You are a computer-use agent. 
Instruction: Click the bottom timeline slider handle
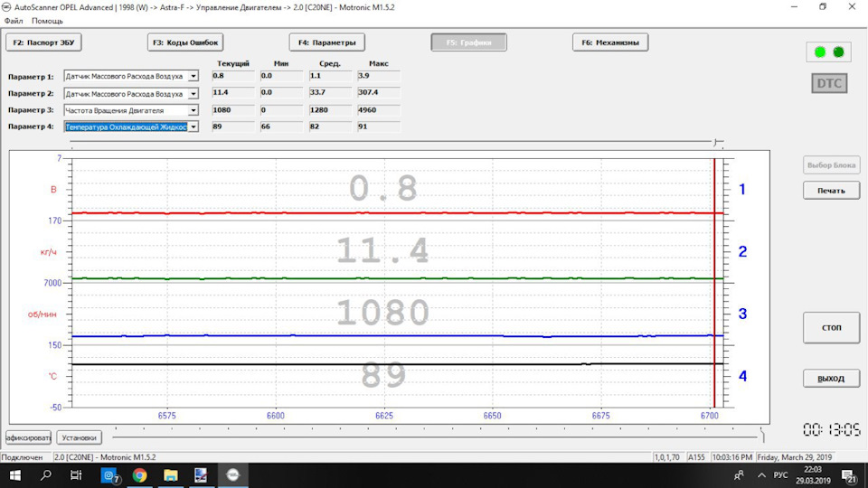tap(762, 436)
